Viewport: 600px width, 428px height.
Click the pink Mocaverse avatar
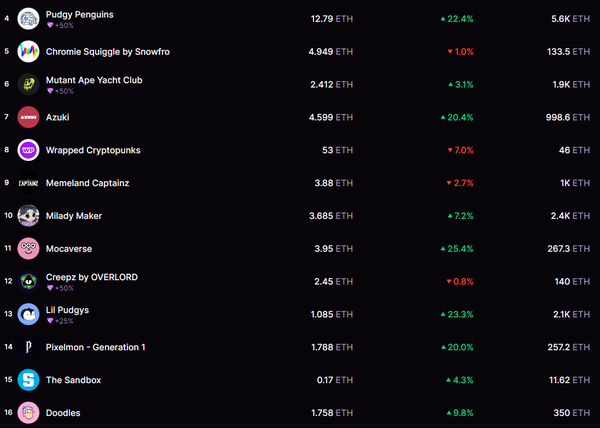[29, 248]
